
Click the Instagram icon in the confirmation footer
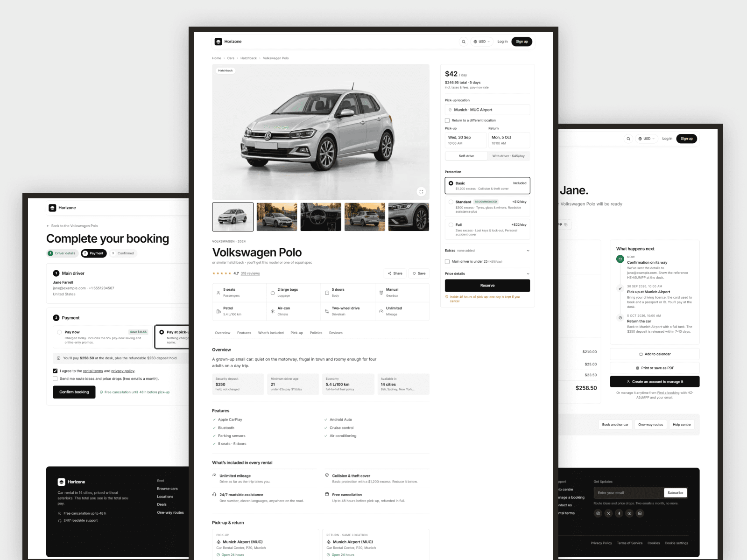point(598,513)
